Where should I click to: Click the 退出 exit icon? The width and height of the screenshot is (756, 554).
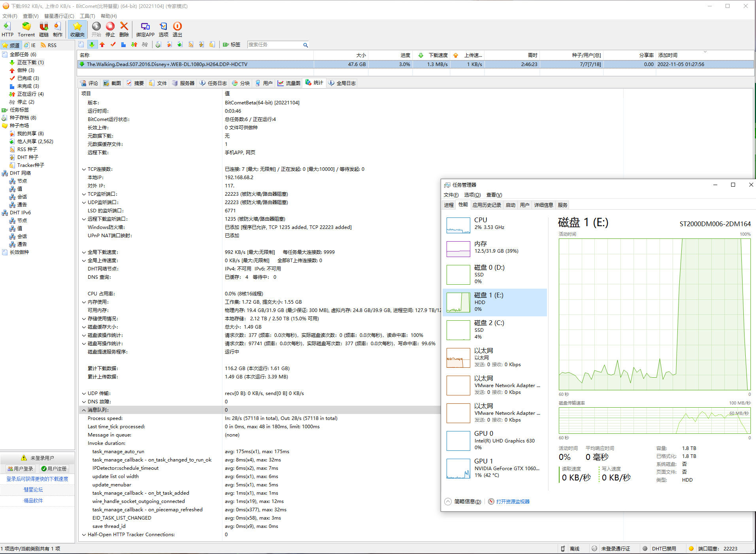pos(177,29)
